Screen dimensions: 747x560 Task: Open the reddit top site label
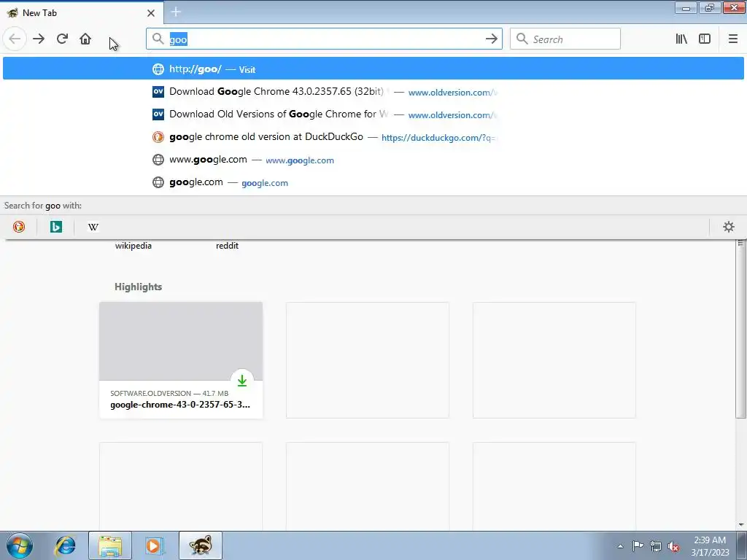tap(228, 246)
